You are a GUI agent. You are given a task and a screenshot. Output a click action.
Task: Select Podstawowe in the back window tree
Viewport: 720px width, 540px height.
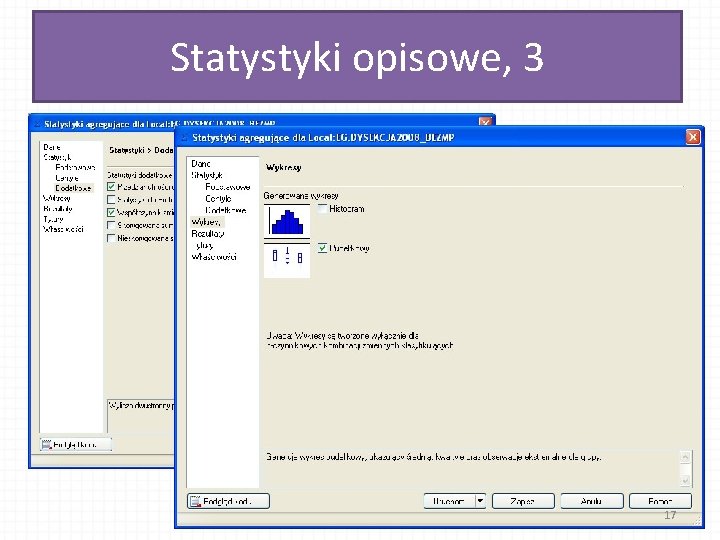(x=75, y=167)
